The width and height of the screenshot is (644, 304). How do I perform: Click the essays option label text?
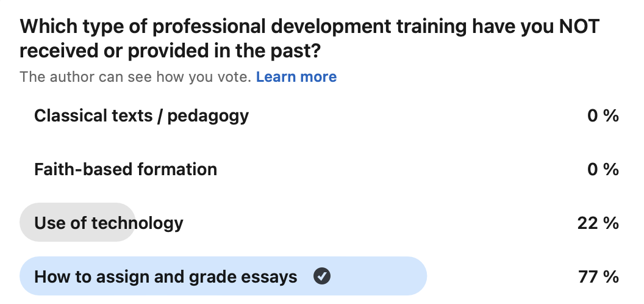[x=165, y=277]
